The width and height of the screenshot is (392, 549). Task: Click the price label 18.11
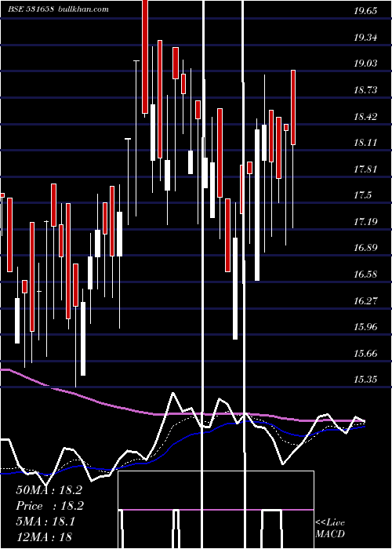[365, 143]
